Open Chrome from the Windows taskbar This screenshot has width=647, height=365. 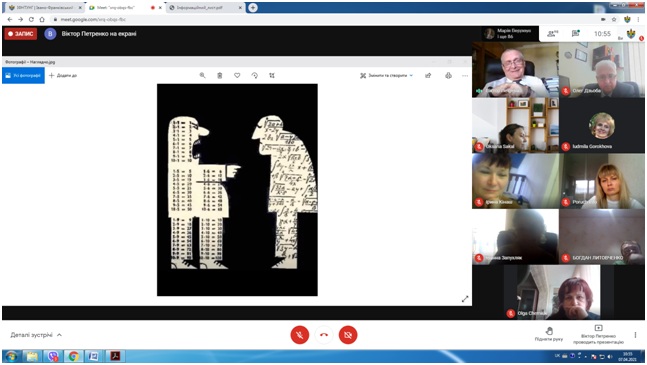tap(73, 356)
